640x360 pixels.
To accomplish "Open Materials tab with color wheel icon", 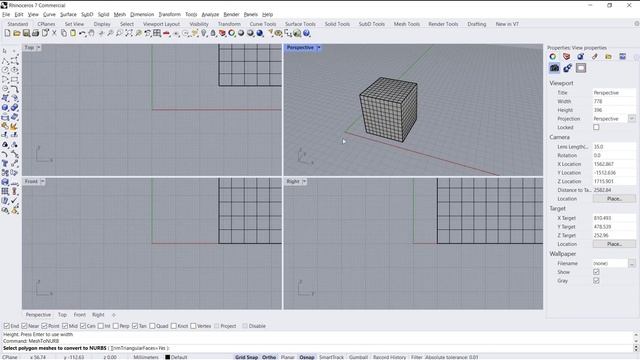I will (x=553, y=57).
